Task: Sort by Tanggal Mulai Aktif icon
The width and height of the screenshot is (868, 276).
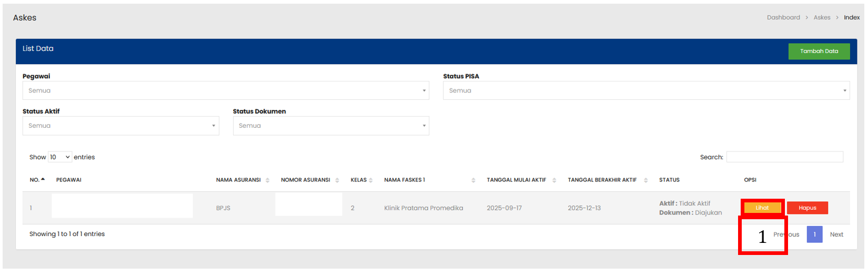Action: point(554,180)
